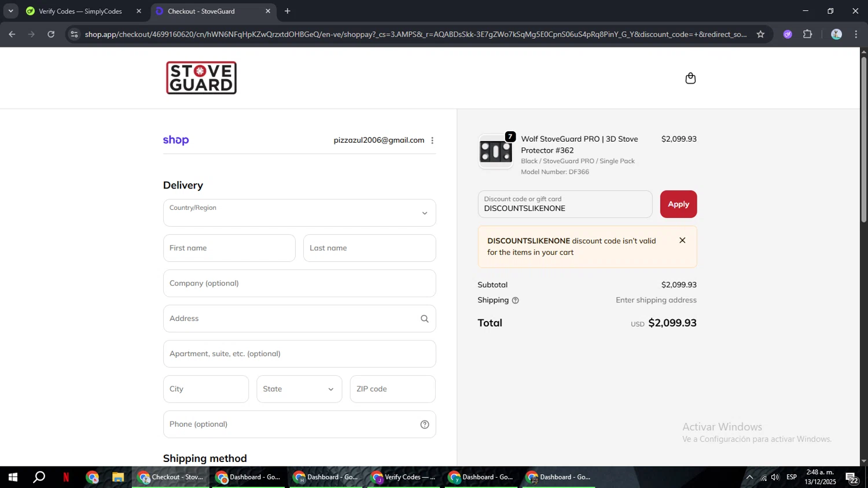
Task: Open File Explorer from the taskbar
Action: click(118, 478)
